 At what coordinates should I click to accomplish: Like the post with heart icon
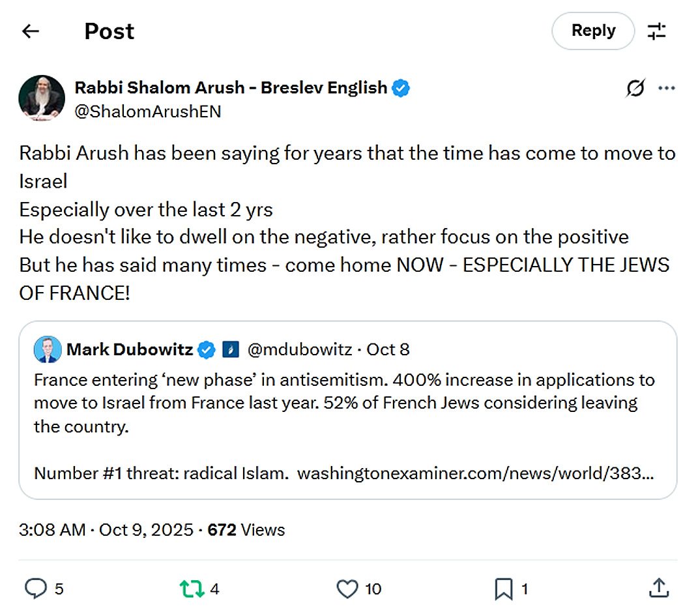coord(347,589)
